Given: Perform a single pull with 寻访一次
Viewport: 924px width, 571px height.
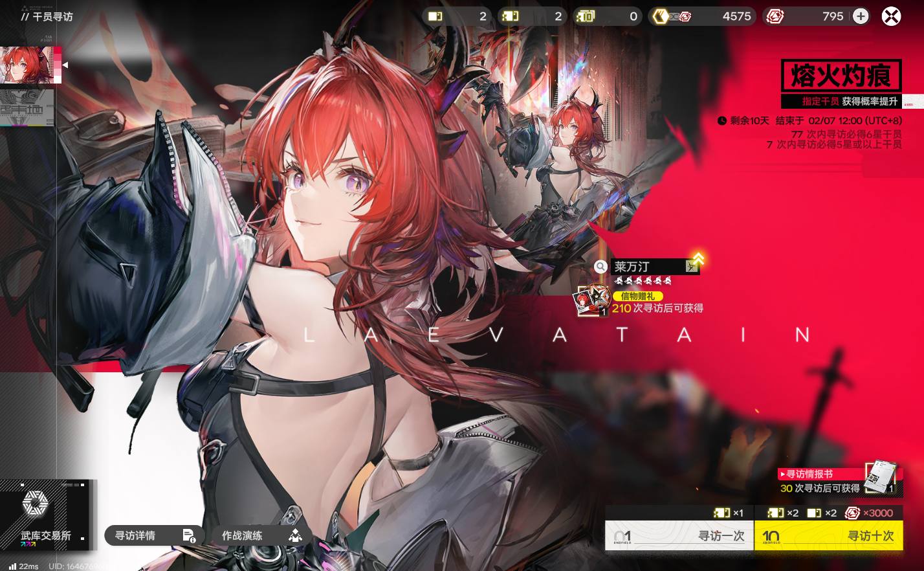Looking at the screenshot, I should tap(679, 535).
